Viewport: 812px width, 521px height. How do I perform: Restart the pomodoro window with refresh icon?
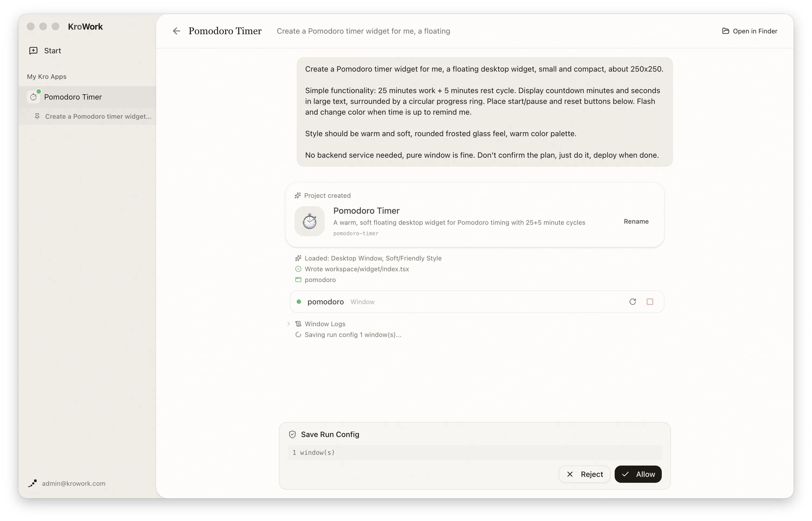coord(632,301)
